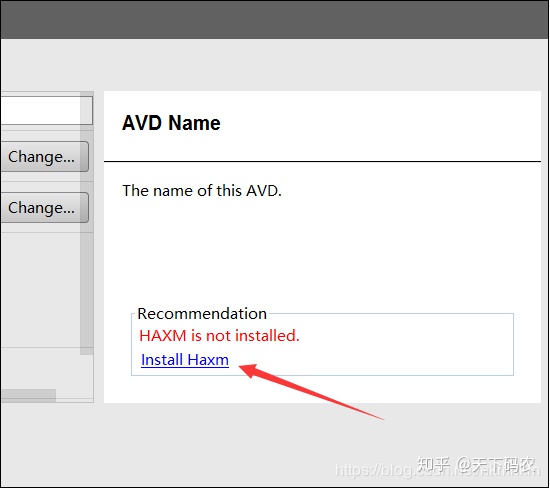This screenshot has width=550, height=489.
Task: Select the 'The name of this AVD.' description
Action: pyautogui.click(x=202, y=191)
